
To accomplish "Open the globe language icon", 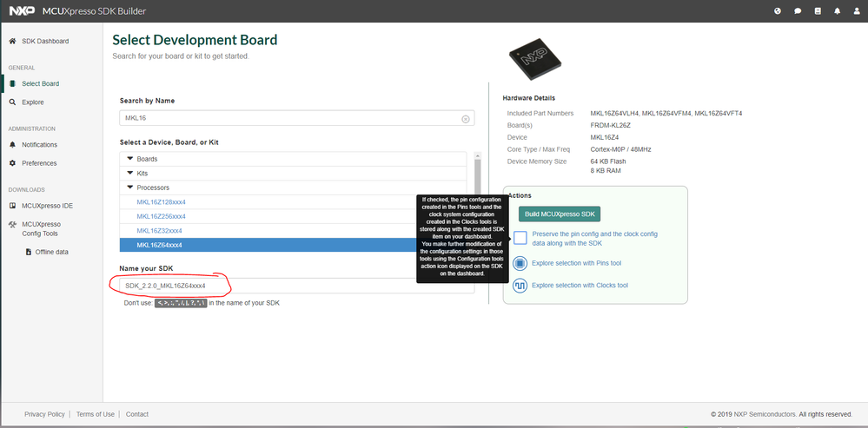I will [778, 11].
